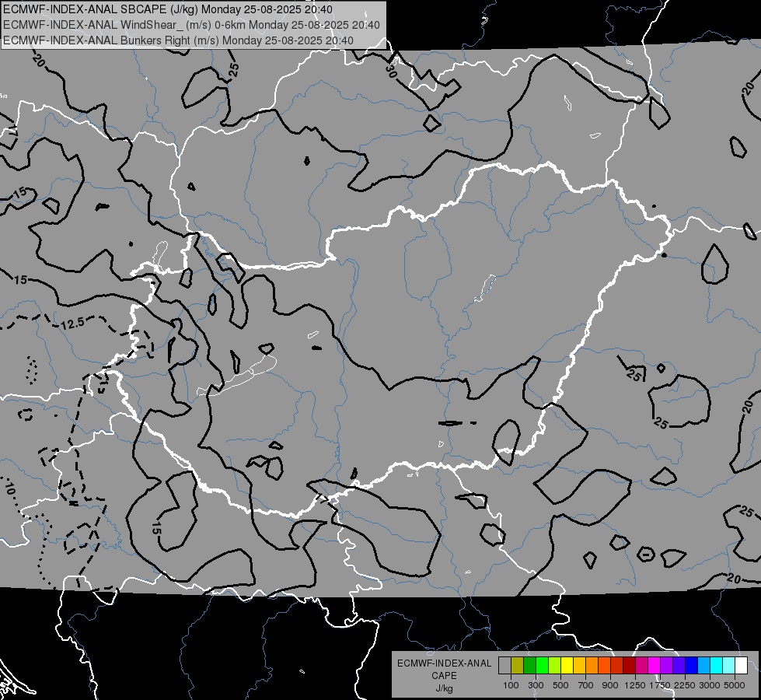761x700 pixels.
Task: Click the 10 dotted contour label
Action: 9,487
